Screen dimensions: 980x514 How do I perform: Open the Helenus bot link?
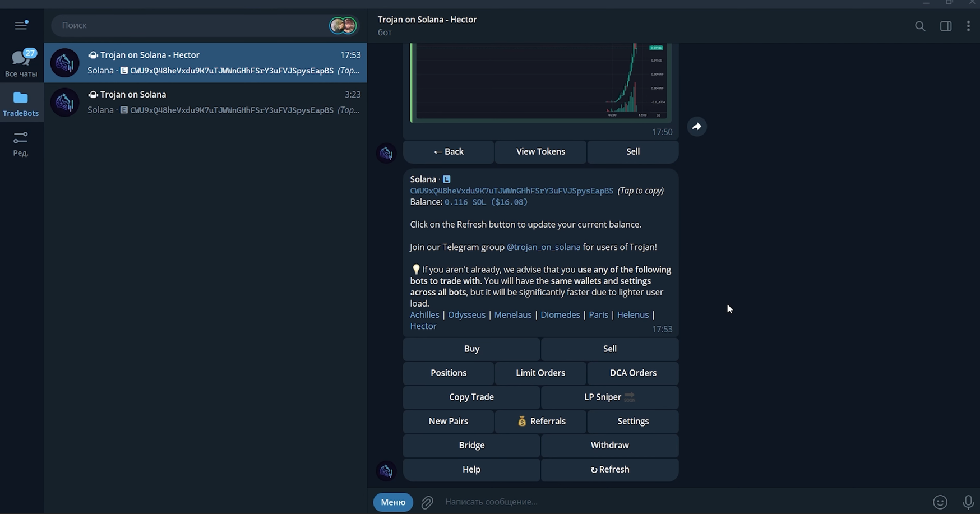pos(632,315)
